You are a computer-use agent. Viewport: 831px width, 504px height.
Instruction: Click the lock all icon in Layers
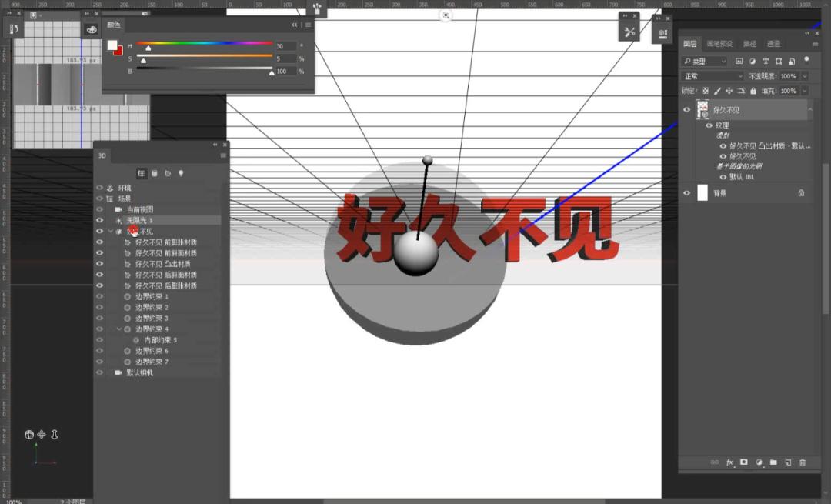755,91
